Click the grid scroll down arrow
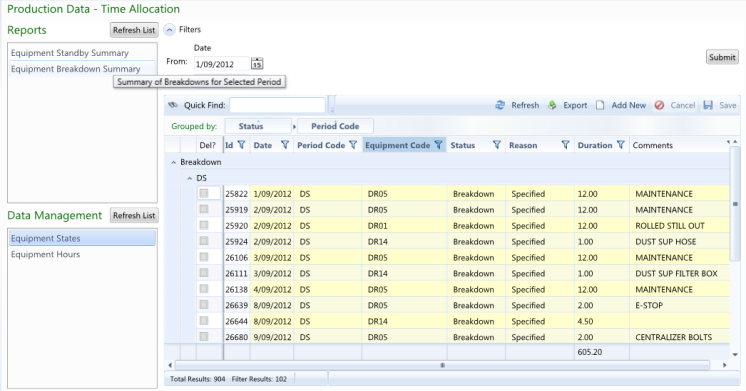The width and height of the screenshot is (746, 391). pos(735,354)
